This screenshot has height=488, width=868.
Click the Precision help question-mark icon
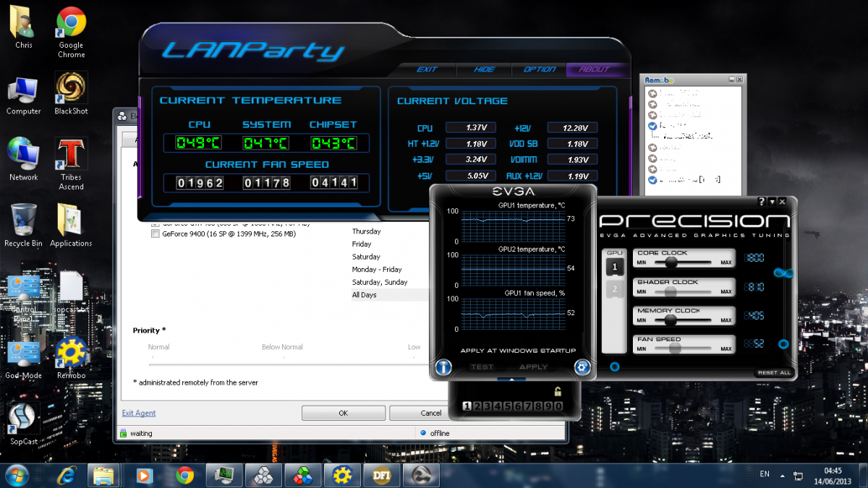click(762, 202)
